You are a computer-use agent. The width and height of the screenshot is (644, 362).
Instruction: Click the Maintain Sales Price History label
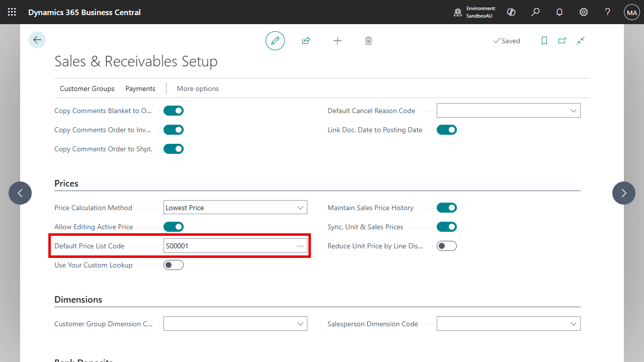[370, 208]
